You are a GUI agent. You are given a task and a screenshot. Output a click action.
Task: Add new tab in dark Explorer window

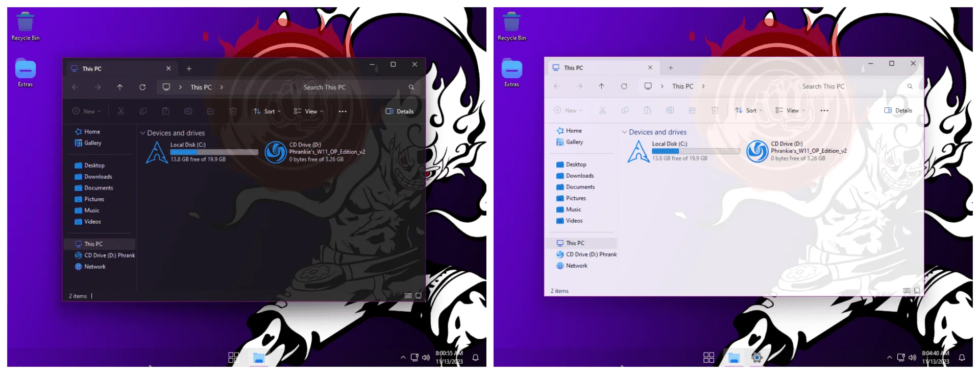click(189, 68)
